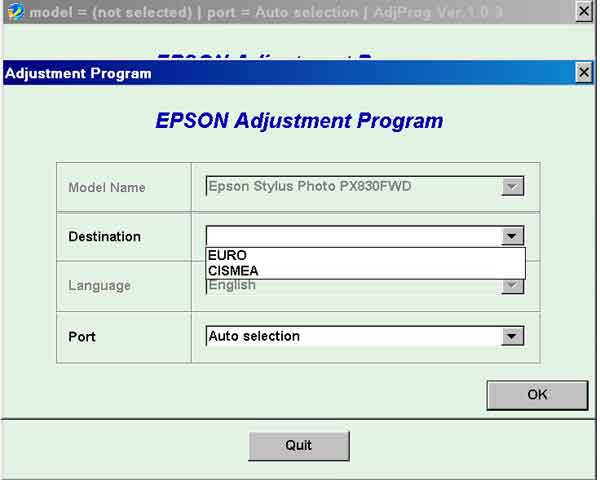Image resolution: width=600 pixels, height=480 pixels.
Task: Collapse the Destination dropdown arrow
Action: click(x=512, y=236)
